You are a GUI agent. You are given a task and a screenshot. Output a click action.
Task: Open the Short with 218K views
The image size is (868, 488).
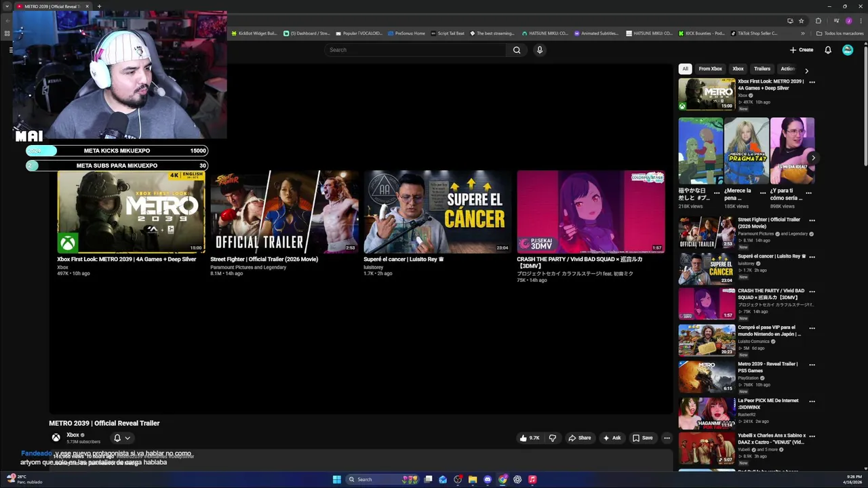[701, 150]
